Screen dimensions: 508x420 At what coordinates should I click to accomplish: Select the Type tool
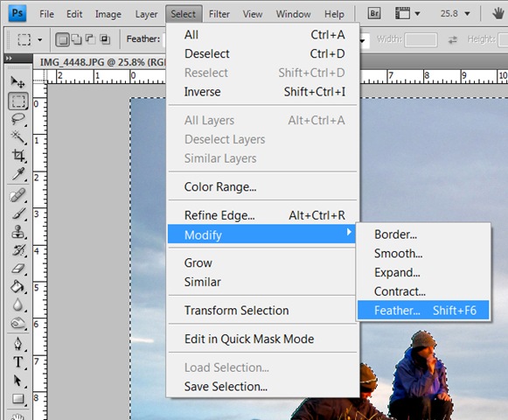(17, 362)
